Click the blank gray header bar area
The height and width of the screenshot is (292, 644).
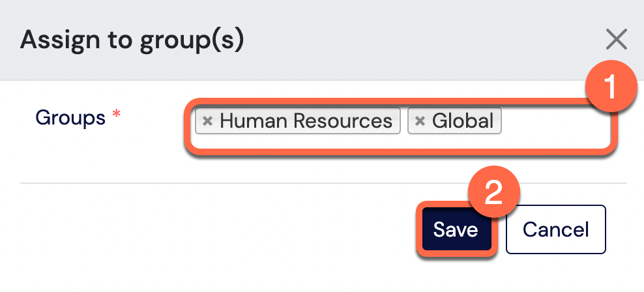(x=411, y=39)
